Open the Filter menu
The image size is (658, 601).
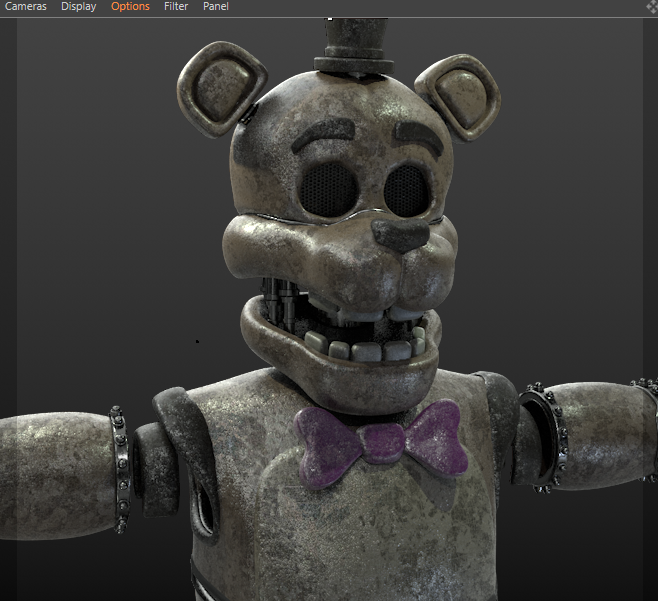[x=176, y=6]
